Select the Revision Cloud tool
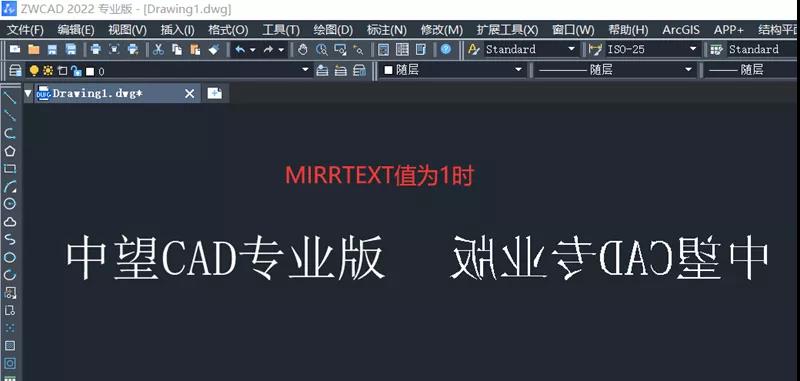Viewport: 800px width, 381px height. click(10, 222)
